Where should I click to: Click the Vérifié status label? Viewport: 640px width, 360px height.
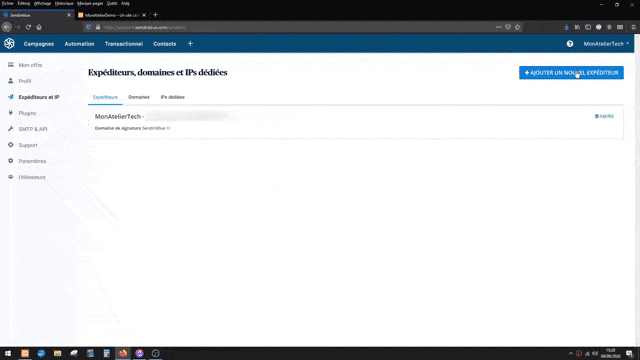pyautogui.click(x=604, y=116)
